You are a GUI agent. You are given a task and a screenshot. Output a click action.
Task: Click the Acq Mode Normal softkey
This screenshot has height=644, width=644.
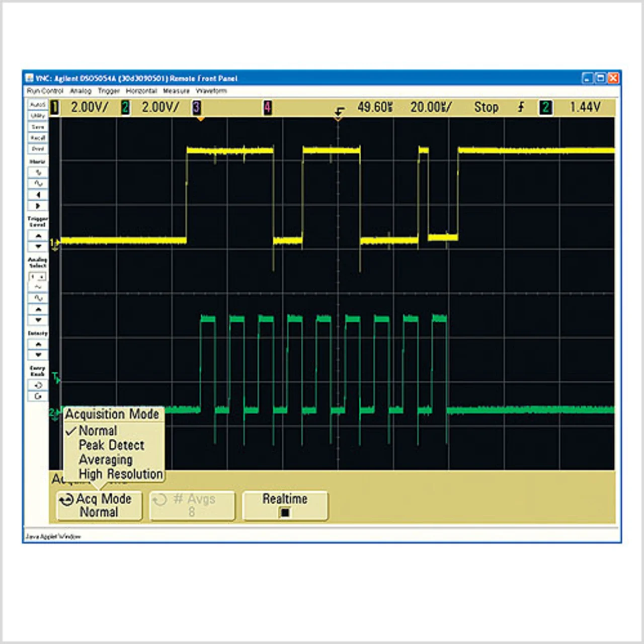pos(99,506)
